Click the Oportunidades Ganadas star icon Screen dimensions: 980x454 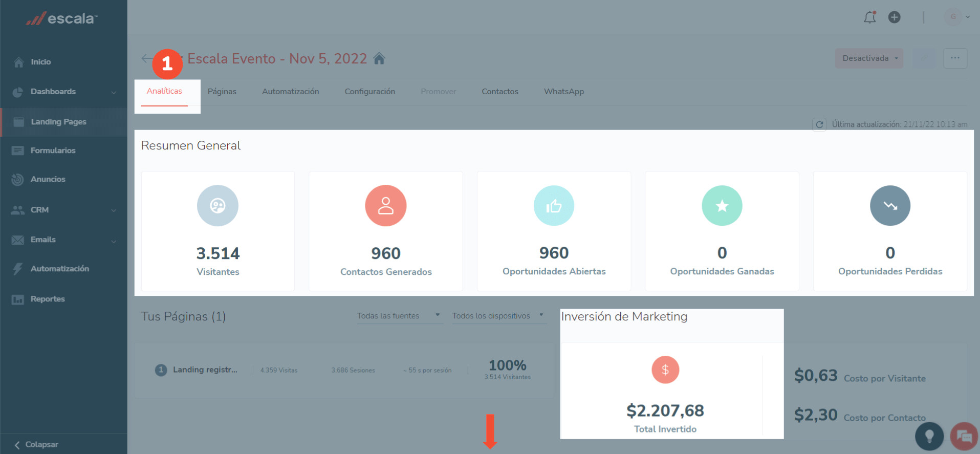click(x=722, y=206)
